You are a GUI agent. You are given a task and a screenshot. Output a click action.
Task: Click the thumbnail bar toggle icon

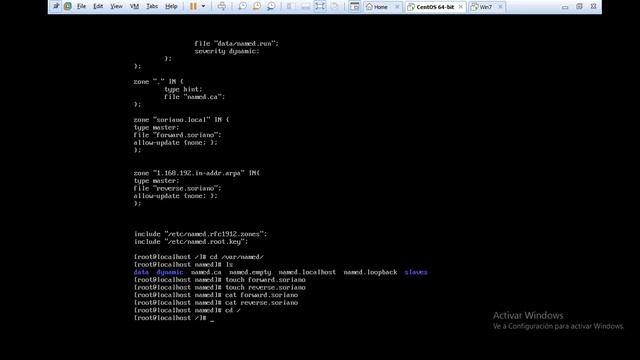(305, 7)
